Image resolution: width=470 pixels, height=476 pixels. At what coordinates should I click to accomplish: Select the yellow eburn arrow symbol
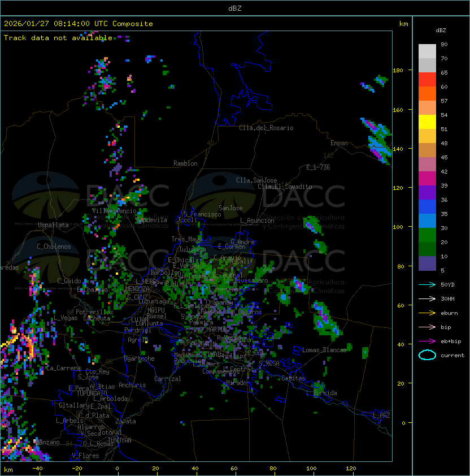pyautogui.click(x=427, y=313)
